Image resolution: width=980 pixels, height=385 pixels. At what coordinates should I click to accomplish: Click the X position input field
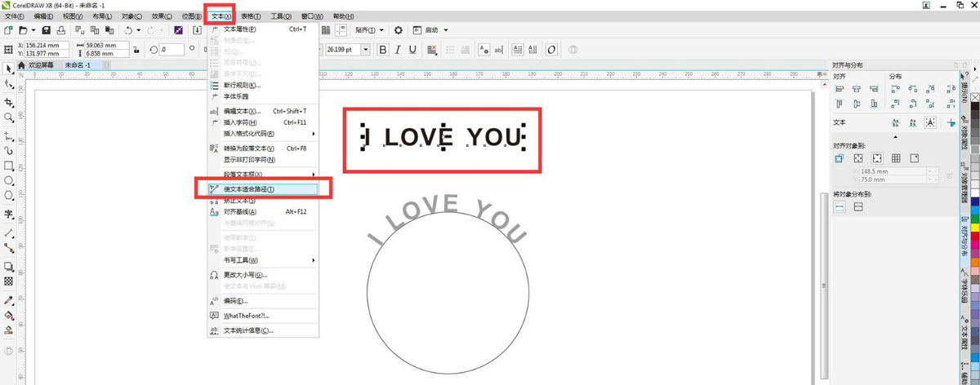point(47,46)
